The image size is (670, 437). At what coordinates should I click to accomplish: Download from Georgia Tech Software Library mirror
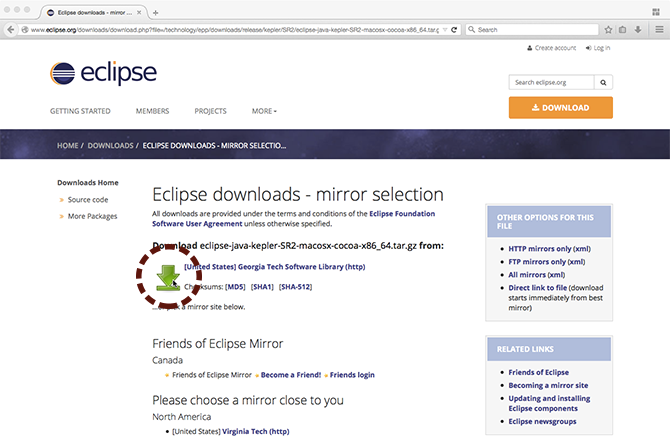(274, 267)
